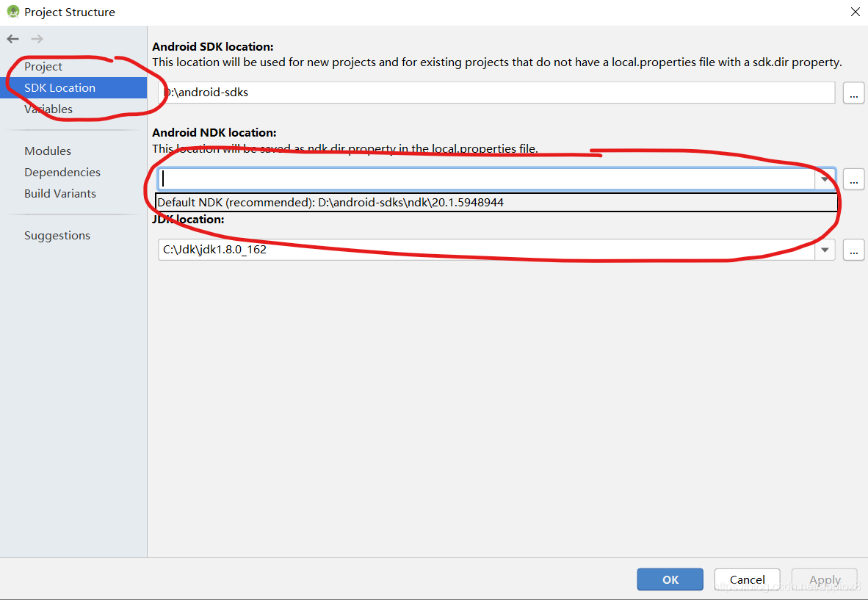This screenshot has height=600, width=868.
Task: Click the Android Studio icon in title bar
Action: click(12, 12)
